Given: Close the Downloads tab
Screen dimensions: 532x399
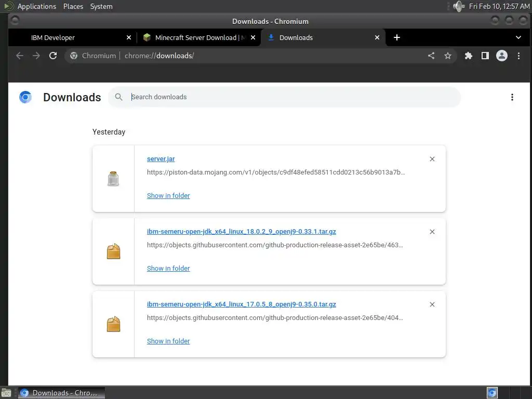Looking at the screenshot, I should (x=377, y=37).
